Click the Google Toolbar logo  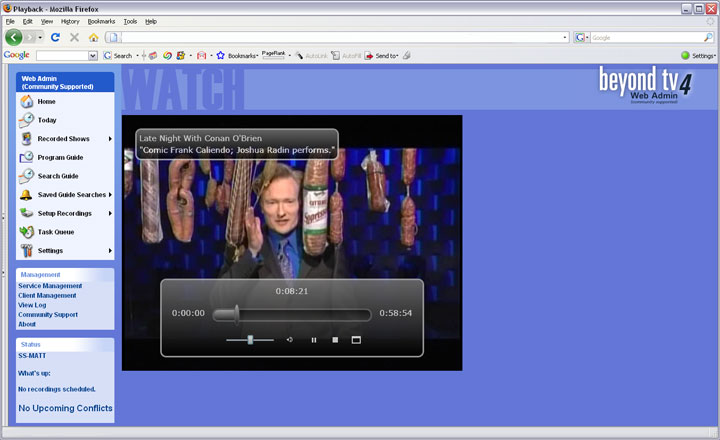[x=17, y=55]
